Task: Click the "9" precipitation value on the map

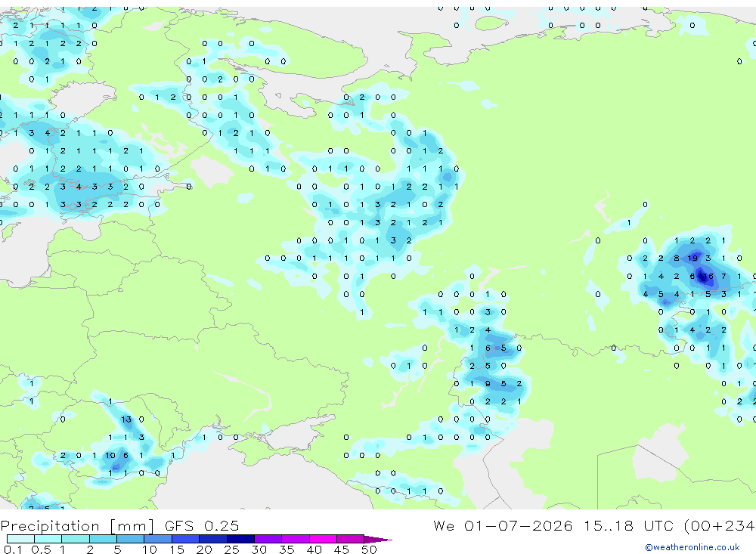Action: [x=488, y=384]
